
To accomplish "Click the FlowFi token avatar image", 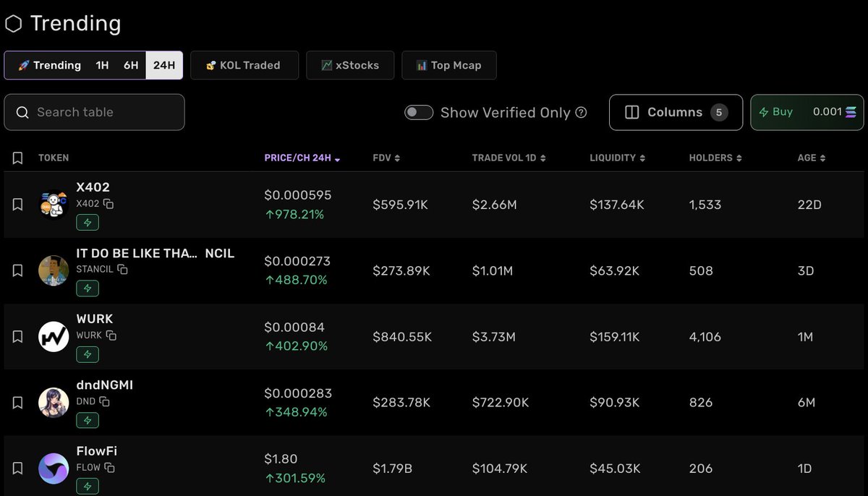I will coord(54,468).
